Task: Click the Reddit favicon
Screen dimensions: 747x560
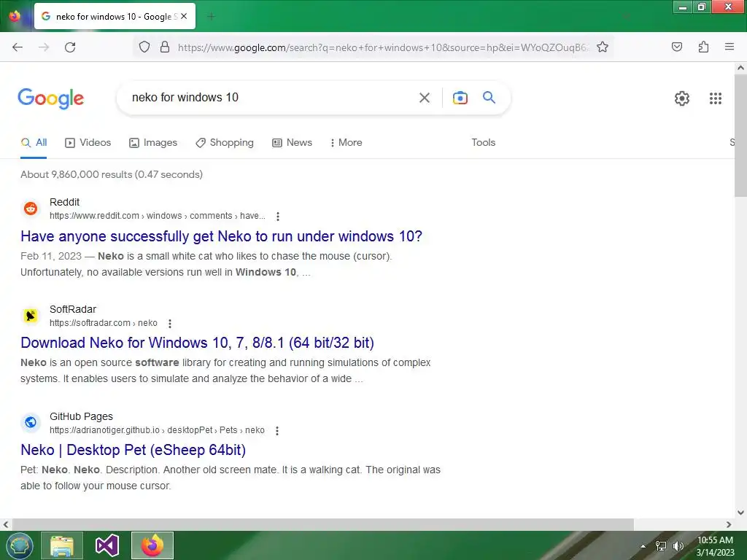Action: tap(31, 208)
